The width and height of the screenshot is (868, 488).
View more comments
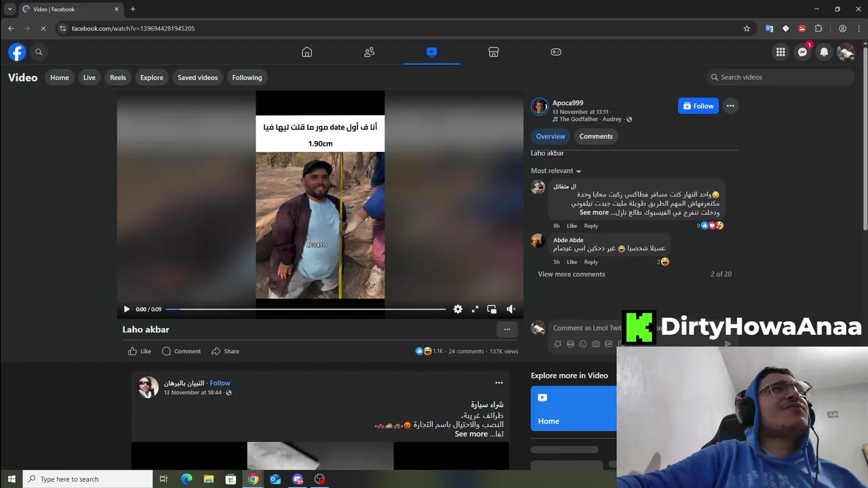tap(572, 274)
